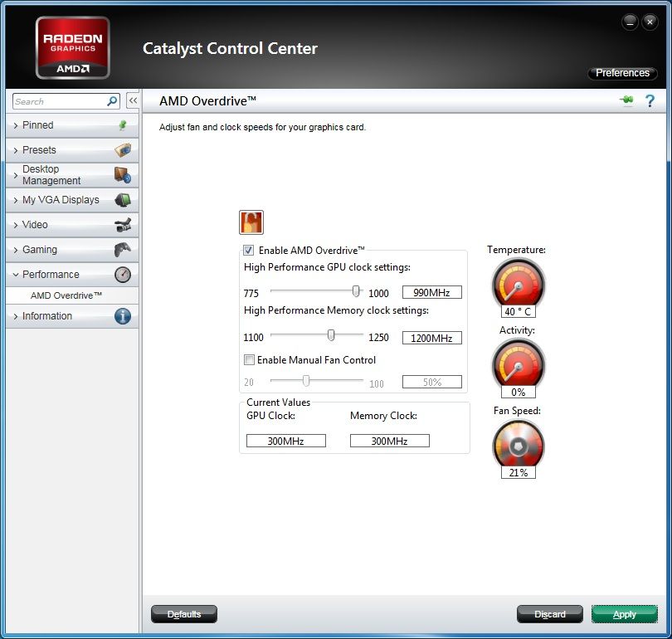The height and width of the screenshot is (639, 672).
Task: Collapse the Performance section
Action: click(51, 275)
